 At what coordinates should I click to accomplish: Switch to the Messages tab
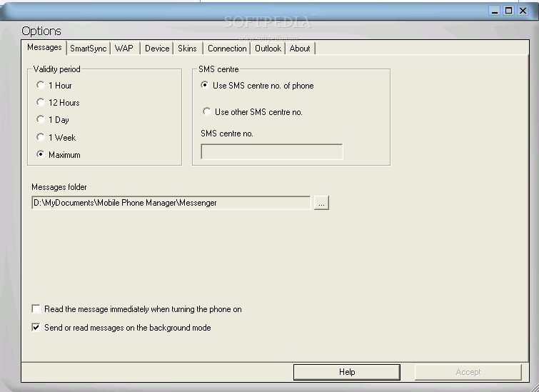(44, 47)
